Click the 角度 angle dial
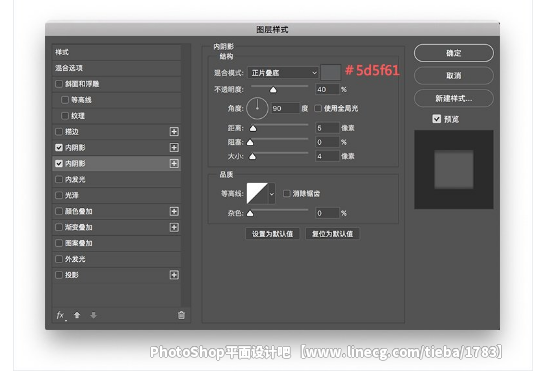558x371 pixels. coord(257,108)
